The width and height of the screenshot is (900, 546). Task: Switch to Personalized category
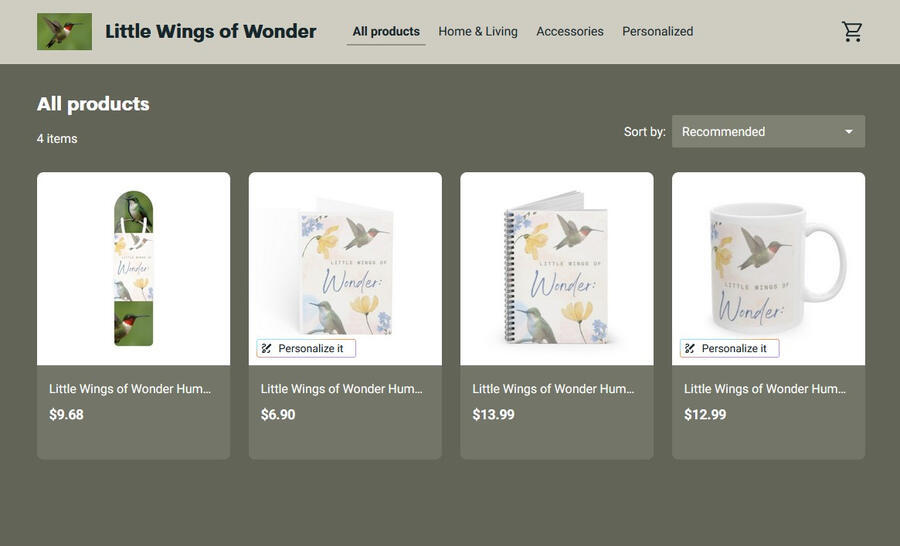[658, 32]
